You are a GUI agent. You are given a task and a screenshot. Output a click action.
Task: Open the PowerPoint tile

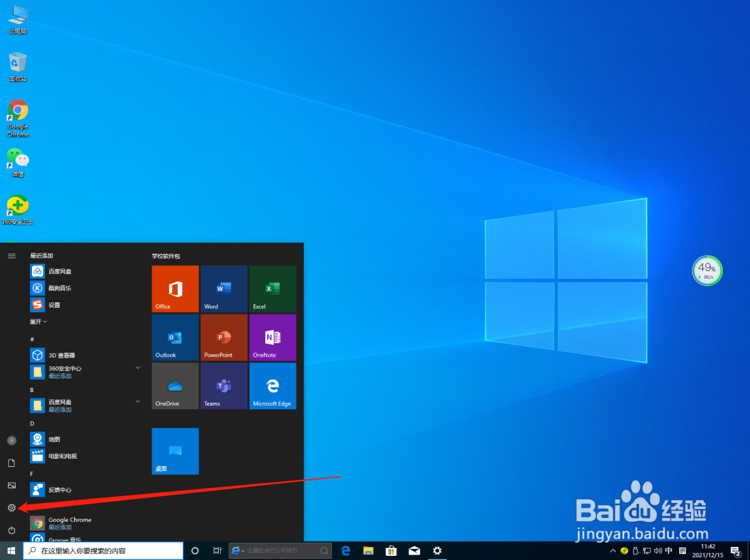pyautogui.click(x=224, y=337)
